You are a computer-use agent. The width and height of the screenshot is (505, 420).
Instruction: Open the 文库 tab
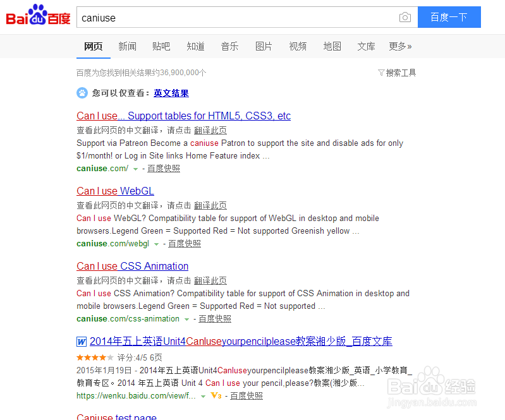pos(366,46)
